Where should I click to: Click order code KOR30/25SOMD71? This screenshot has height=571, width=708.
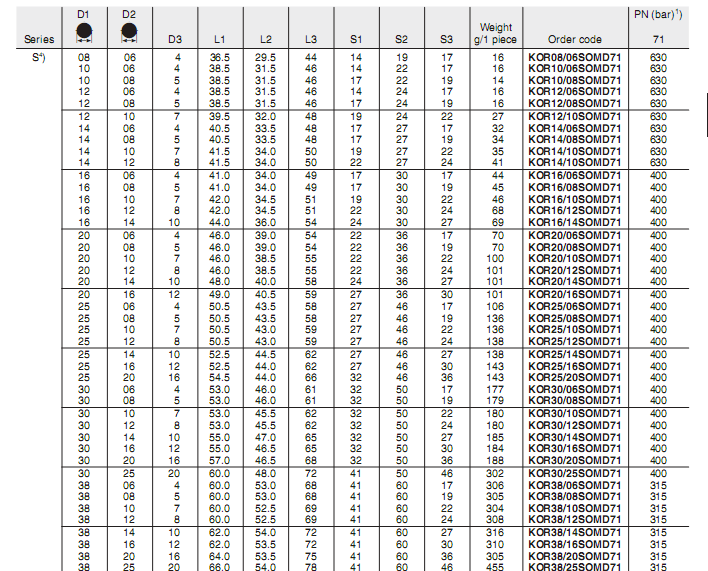(573, 470)
